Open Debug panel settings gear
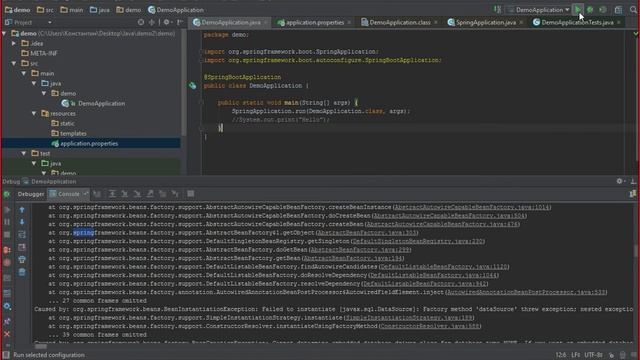Image resolution: width=640 pixels, height=360 pixels. (620, 181)
